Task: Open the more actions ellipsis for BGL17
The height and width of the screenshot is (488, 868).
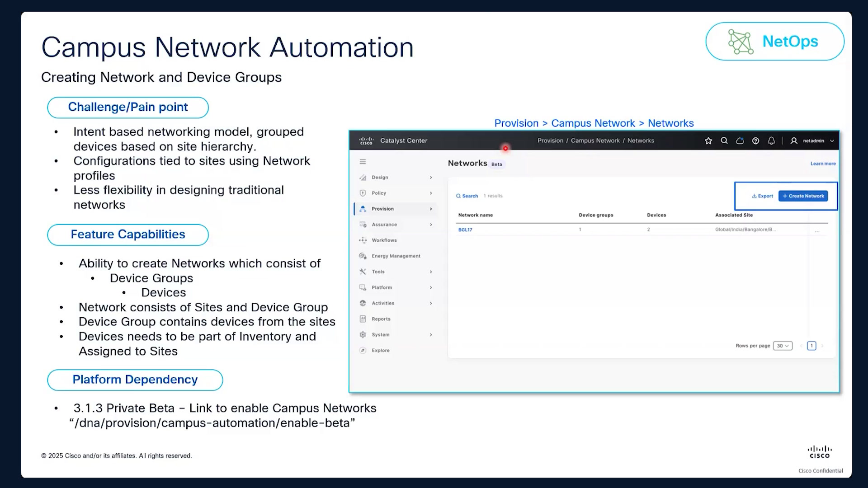Action: [817, 231]
